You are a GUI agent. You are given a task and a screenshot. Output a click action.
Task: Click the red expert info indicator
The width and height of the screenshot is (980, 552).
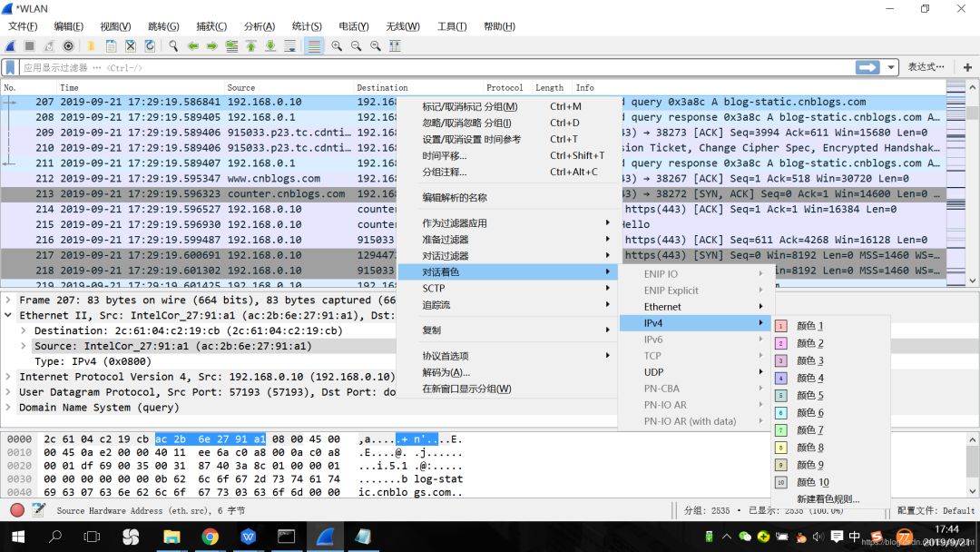pyautogui.click(x=17, y=510)
